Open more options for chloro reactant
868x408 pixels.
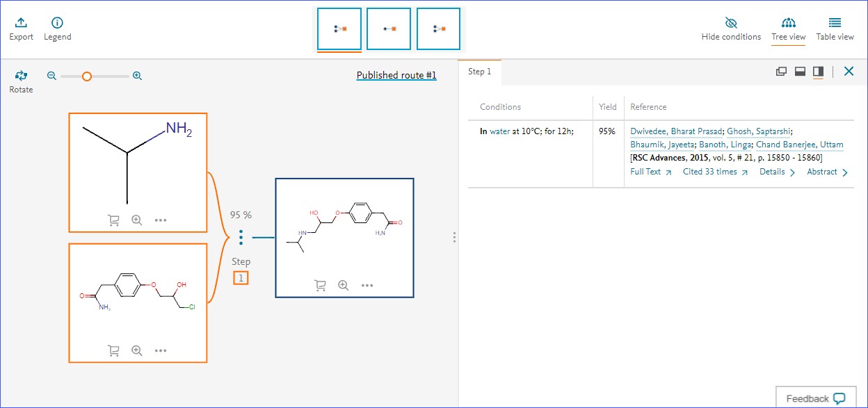pyautogui.click(x=161, y=351)
